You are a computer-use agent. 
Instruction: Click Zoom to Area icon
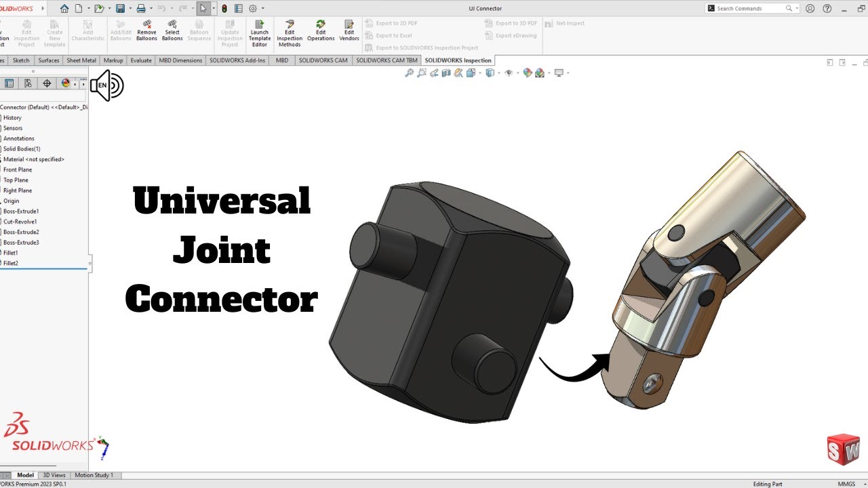click(x=421, y=73)
